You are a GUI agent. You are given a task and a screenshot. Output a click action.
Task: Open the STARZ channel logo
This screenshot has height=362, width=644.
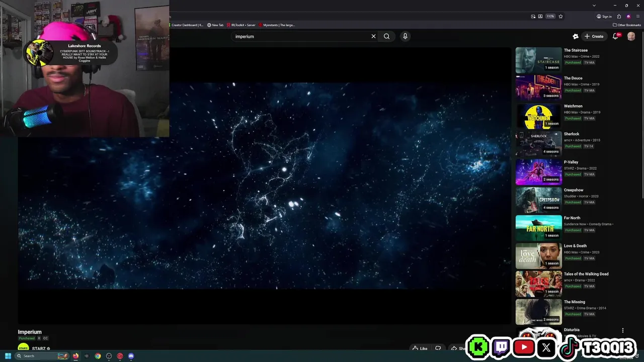23,347
